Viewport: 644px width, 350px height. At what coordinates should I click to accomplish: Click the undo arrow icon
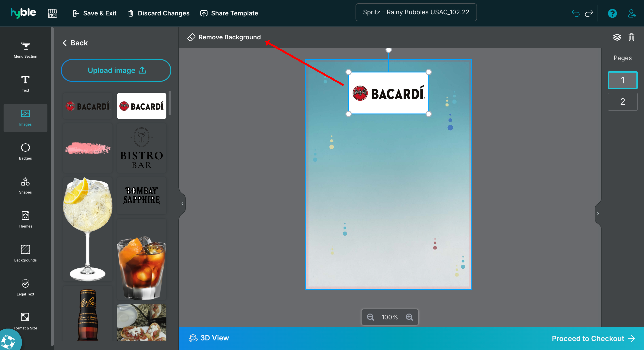point(575,13)
